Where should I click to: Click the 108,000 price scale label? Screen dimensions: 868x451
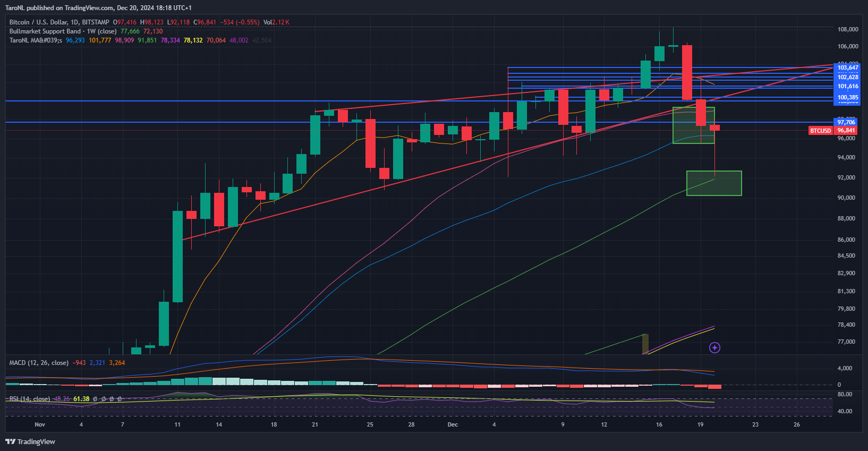pyautogui.click(x=848, y=29)
